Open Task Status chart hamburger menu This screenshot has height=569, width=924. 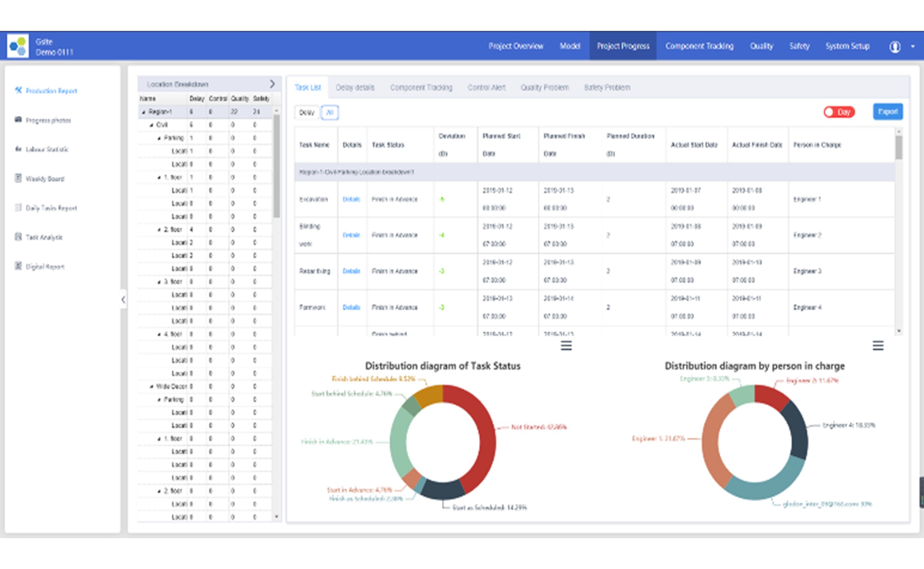(x=566, y=345)
